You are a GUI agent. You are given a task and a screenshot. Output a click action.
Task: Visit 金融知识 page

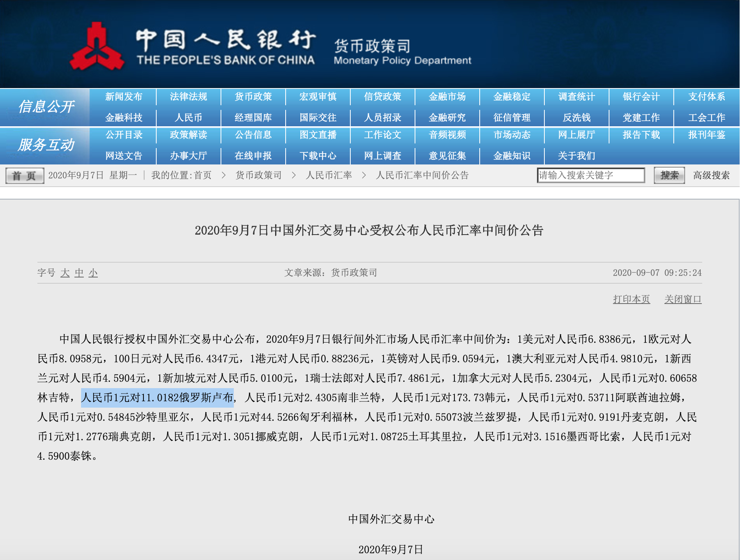[x=512, y=156]
